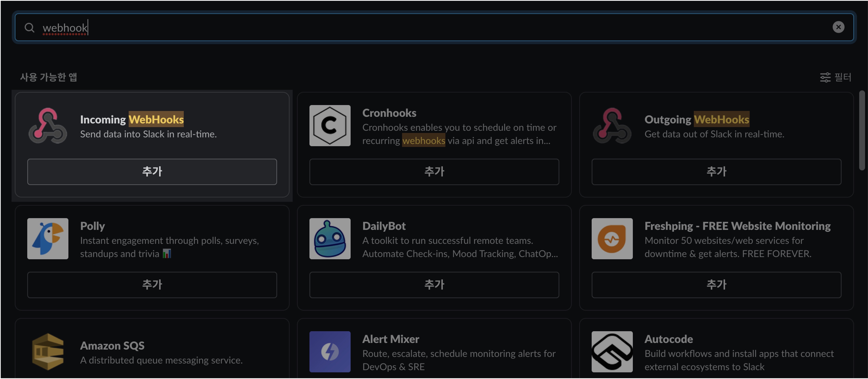The width and height of the screenshot is (868, 379).
Task: Add the Outgoing WebHooks app
Action: point(716,172)
